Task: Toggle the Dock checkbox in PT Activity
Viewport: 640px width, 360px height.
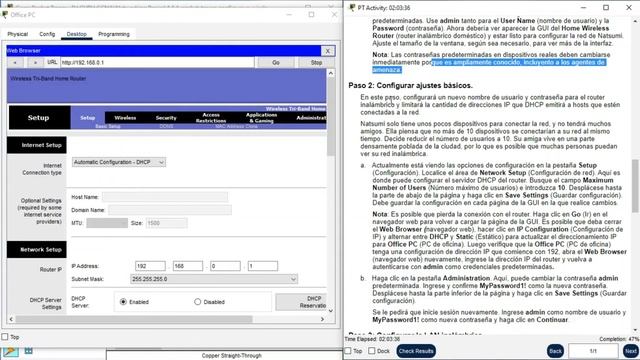Action: tap(371, 351)
